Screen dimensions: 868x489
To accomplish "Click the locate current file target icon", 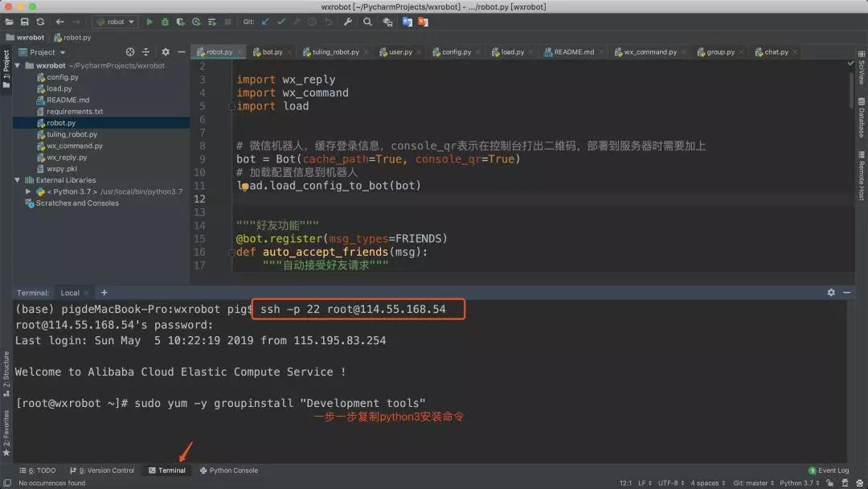I will tap(130, 51).
